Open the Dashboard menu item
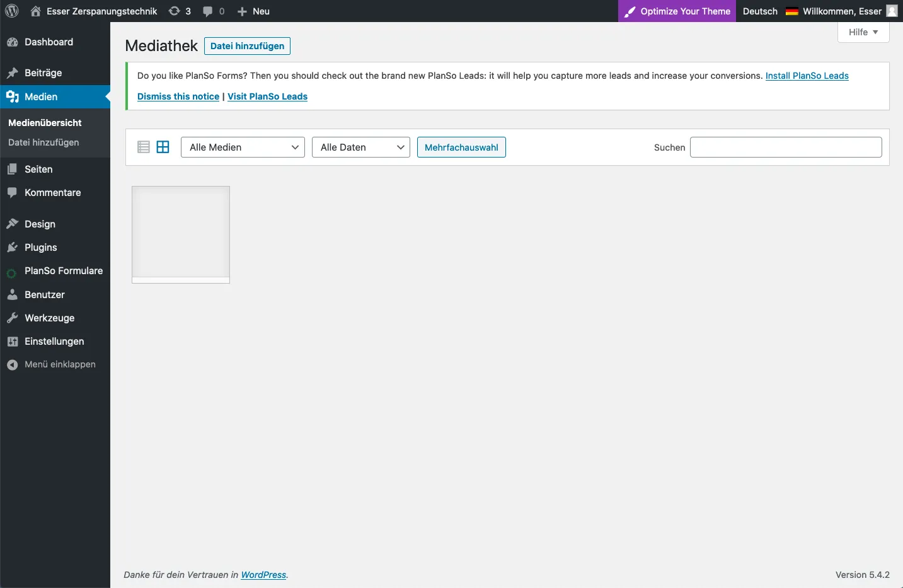 [x=55, y=42]
